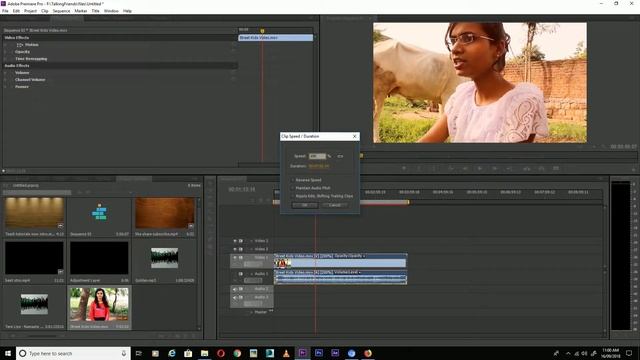Viewport: 640px width, 360px height.
Task: Open Firefox from the taskbar
Action: tap(368, 353)
